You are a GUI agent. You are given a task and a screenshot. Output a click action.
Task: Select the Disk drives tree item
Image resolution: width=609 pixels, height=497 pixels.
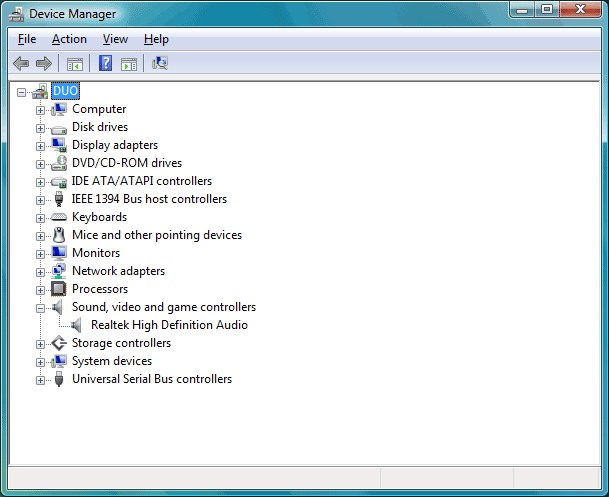click(99, 127)
